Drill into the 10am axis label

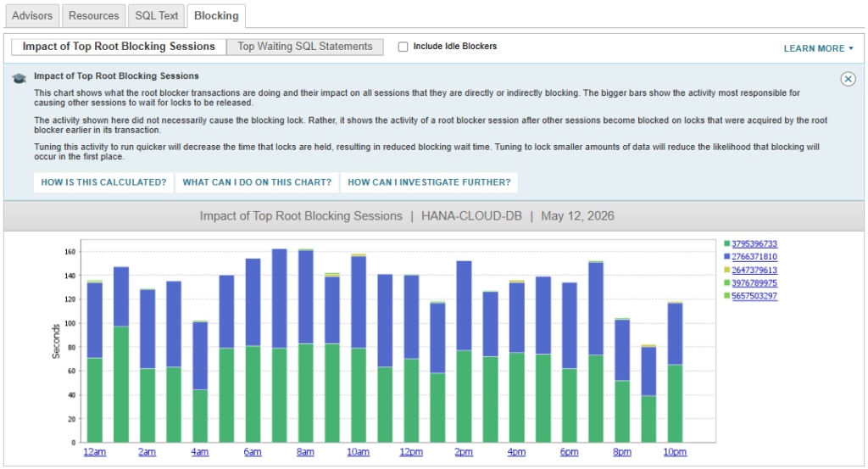tap(359, 452)
